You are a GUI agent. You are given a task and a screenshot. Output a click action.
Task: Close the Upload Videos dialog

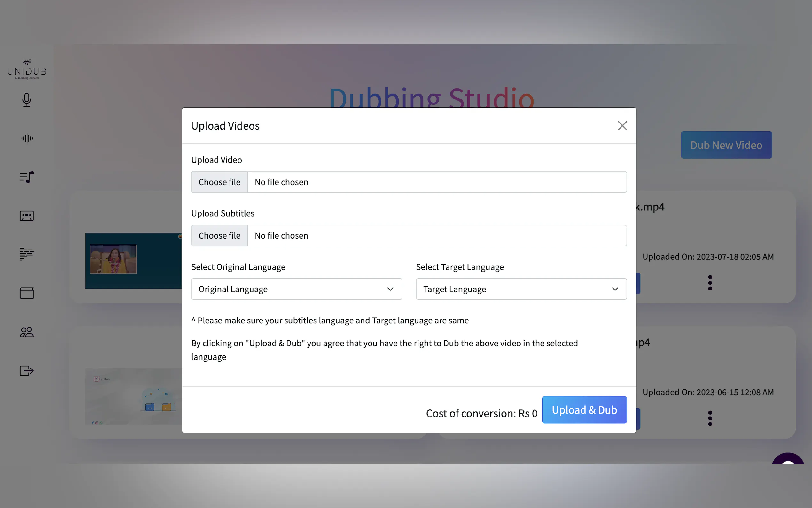coord(622,126)
